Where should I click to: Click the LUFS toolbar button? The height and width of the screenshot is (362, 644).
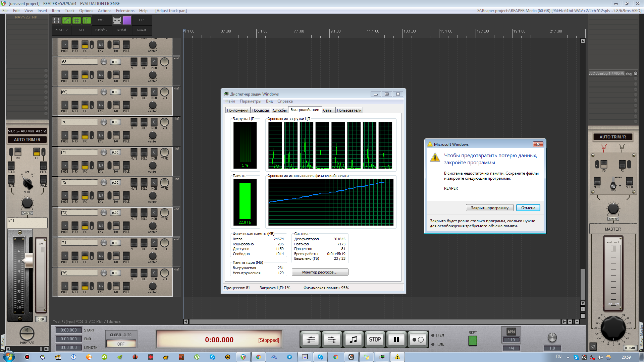point(141,20)
